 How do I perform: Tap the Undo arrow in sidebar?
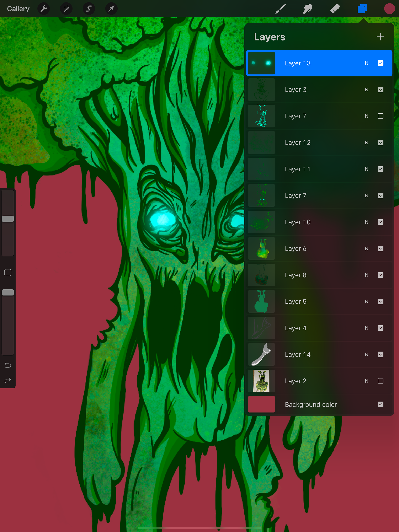pos(8,365)
